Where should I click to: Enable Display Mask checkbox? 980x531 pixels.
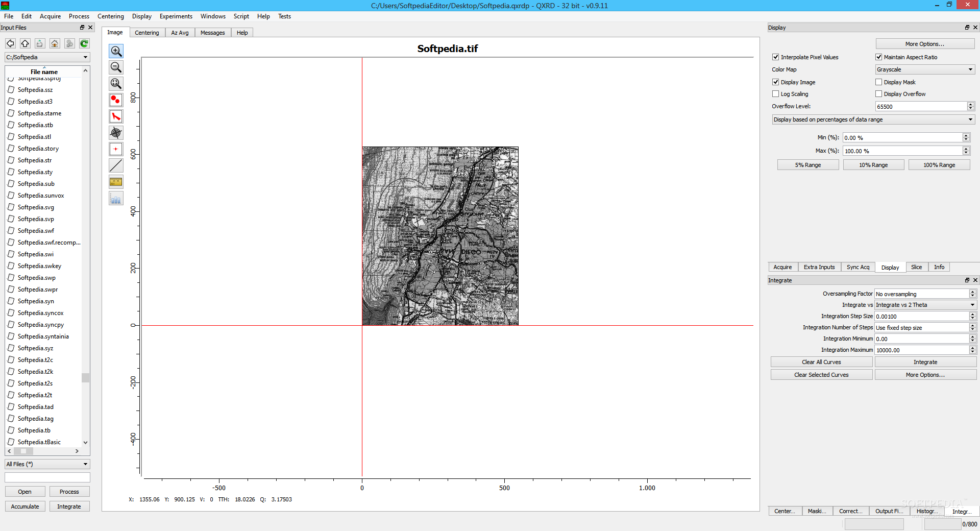[878, 82]
